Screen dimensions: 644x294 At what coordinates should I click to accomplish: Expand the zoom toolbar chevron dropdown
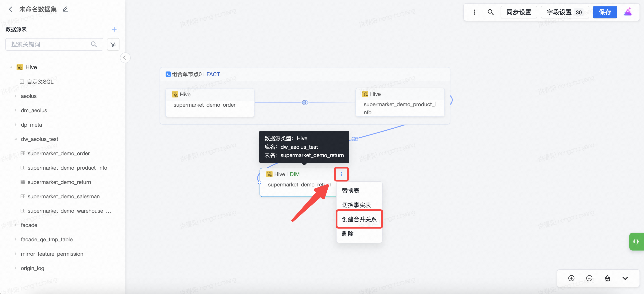[x=625, y=278]
